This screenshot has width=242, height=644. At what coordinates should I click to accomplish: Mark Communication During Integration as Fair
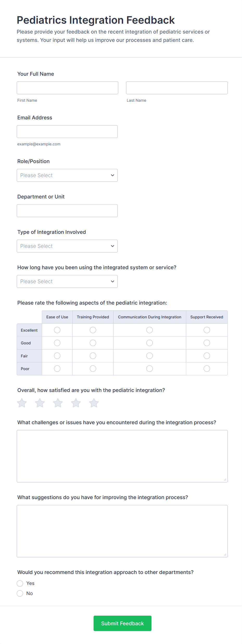coord(150,356)
